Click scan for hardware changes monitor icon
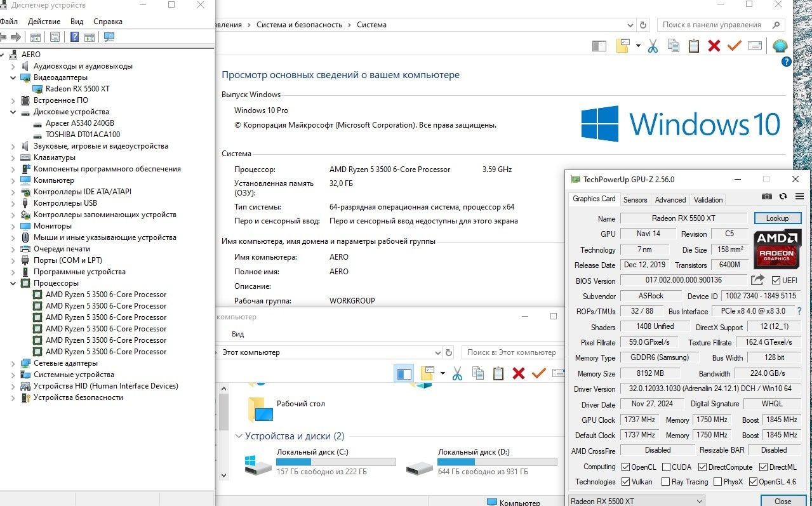This screenshot has height=506, width=812. pyautogui.click(x=109, y=37)
